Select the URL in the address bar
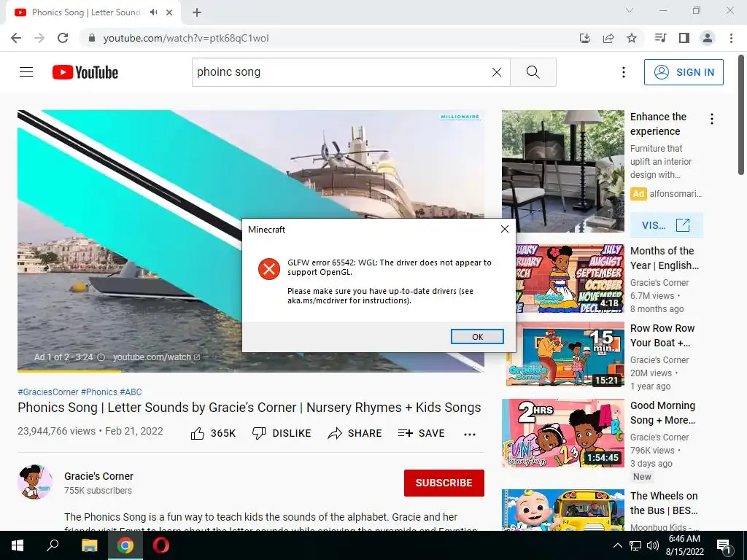Image resolution: width=747 pixels, height=560 pixels. coord(186,38)
